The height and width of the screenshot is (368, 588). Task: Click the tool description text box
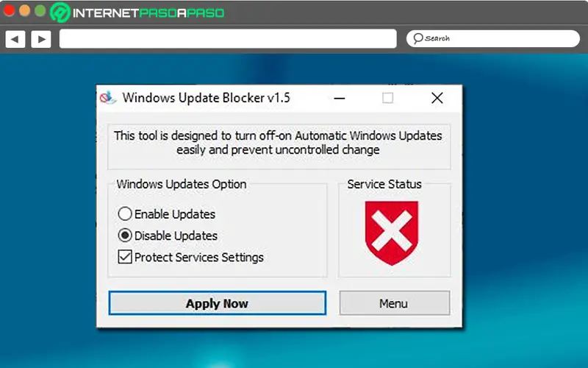[279, 143]
